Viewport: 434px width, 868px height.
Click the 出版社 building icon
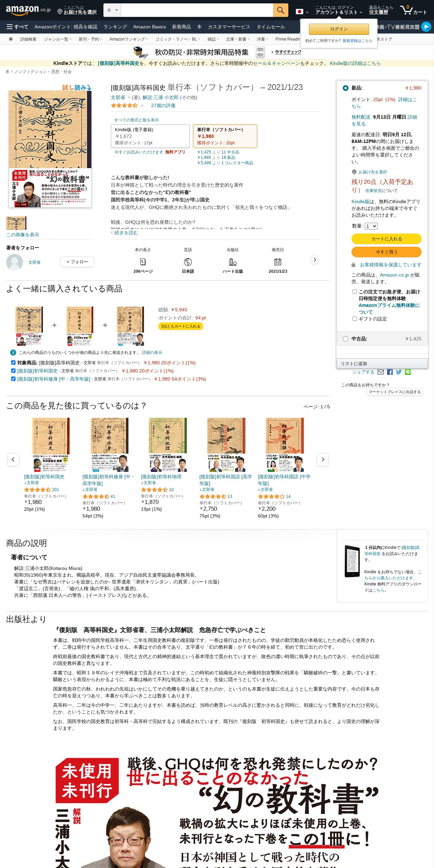click(233, 262)
